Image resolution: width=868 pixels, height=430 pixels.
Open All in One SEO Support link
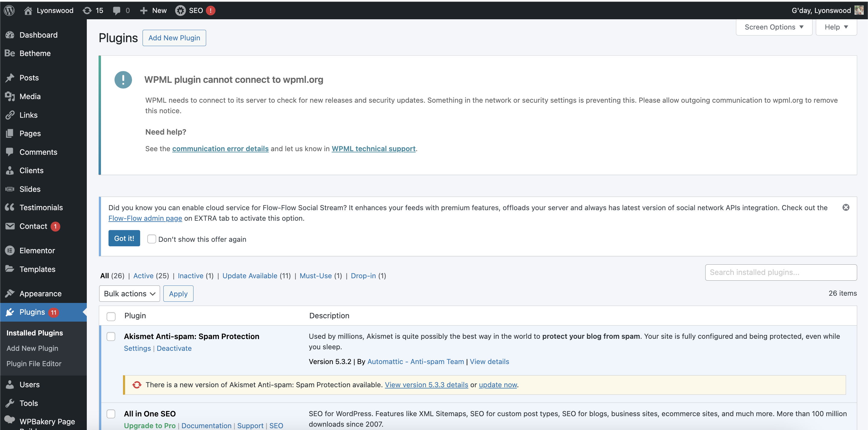(x=250, y=425)
